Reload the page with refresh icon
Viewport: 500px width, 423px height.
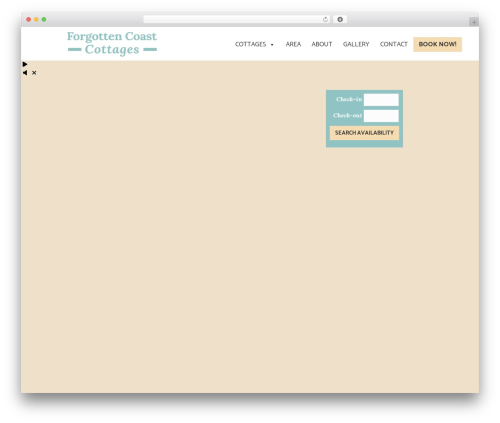point(325,20)
